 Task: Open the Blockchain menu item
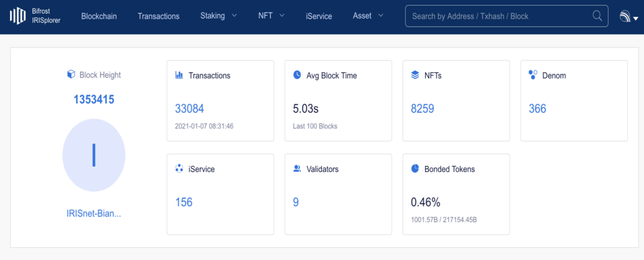click(x=99, y=16)
